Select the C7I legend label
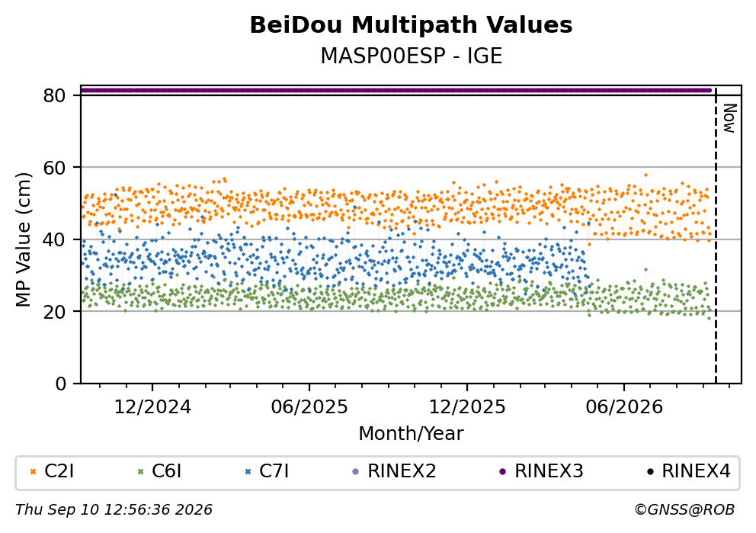This screenshot has width=756, height=533. (274, 471)
